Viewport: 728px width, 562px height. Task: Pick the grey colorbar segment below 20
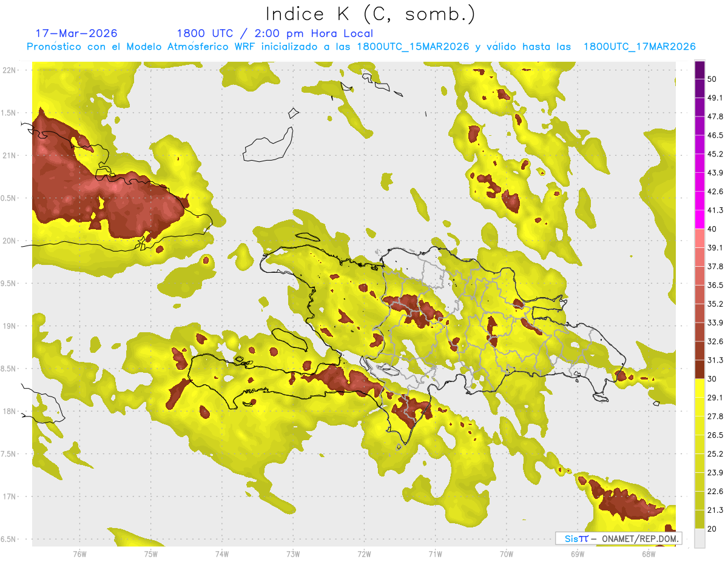pos(699,538)
